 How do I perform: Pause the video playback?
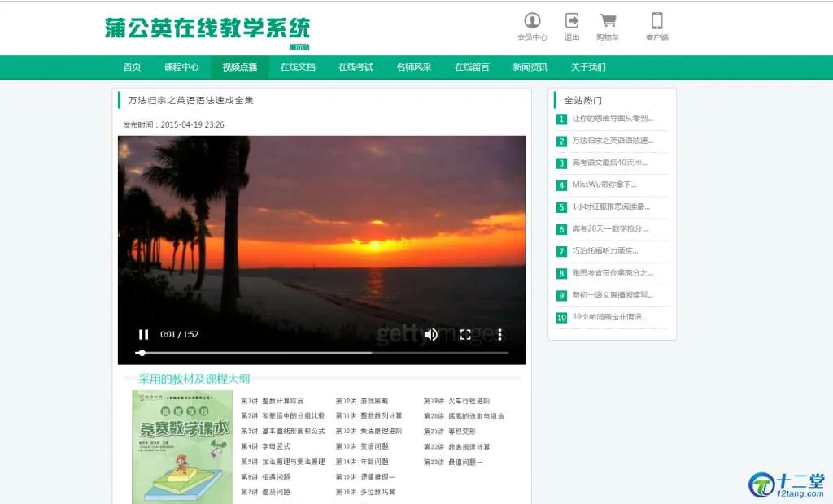coord(143,334)
